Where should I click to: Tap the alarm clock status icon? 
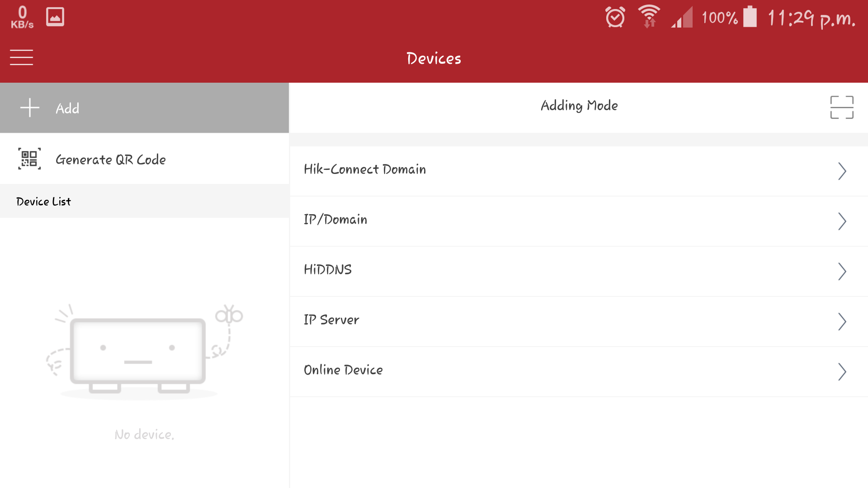pyautogui.click(x=615, y=18)
